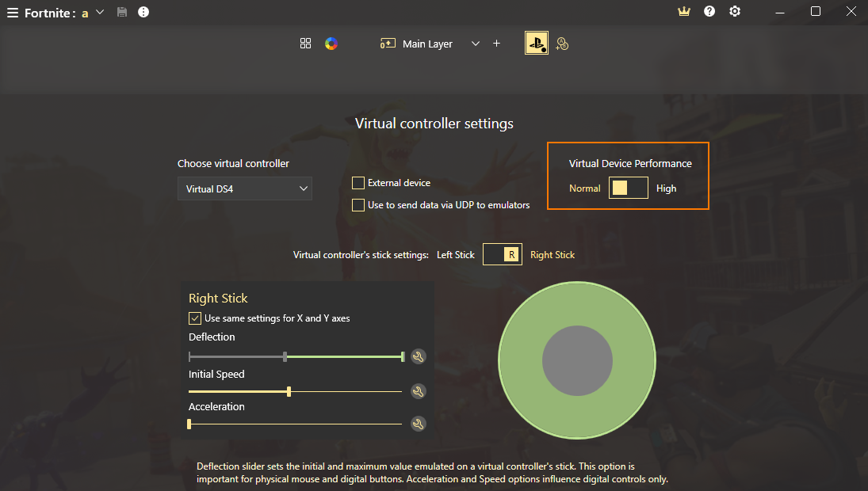Toggle the Left Stick / Right Stick switch
Image resolution: width=868 pixels, height=491 pixels.
click(x=503, y=254)
